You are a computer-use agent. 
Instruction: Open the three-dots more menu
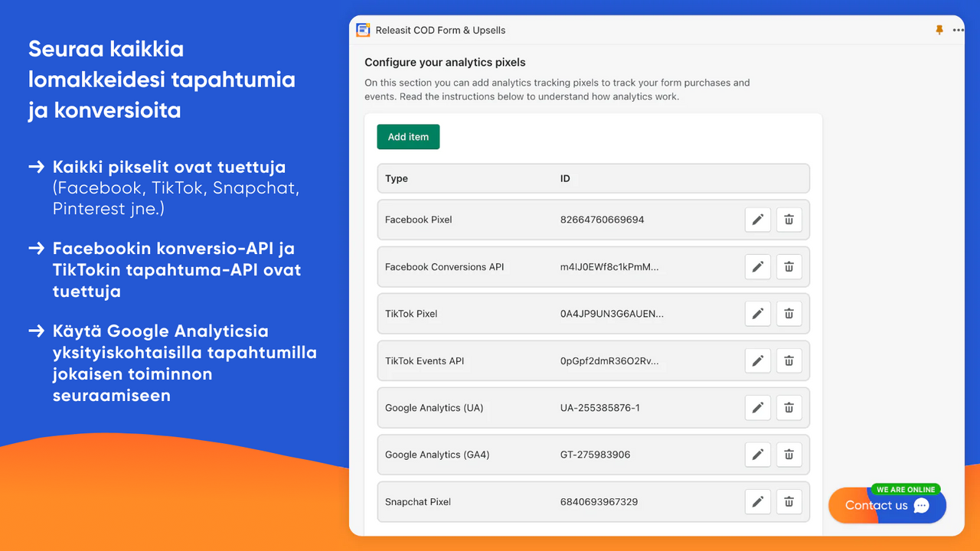[x=959, y=31]
